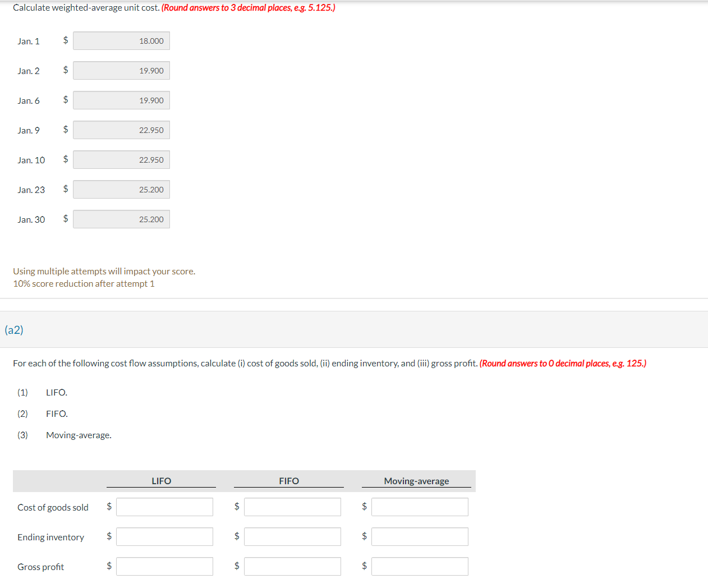
Task: Select the FIFO Cost of goods sold field
Action: 292,507
